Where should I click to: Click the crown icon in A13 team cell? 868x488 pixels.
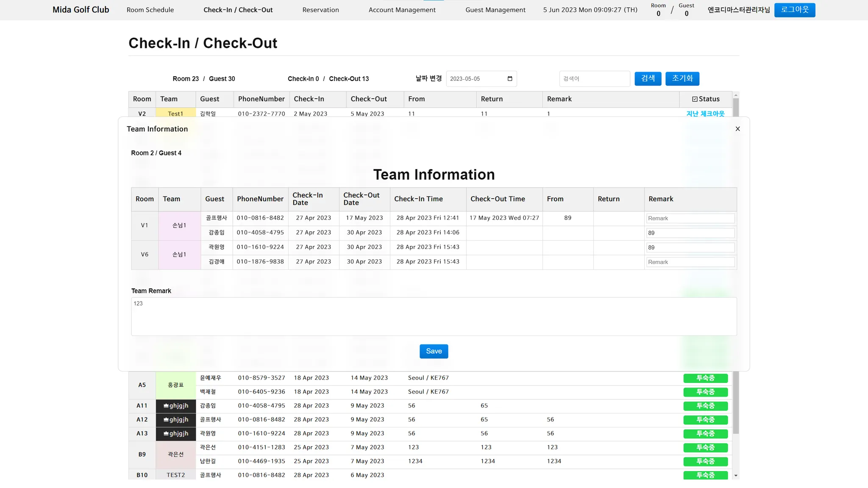click(x=166, y=434)
